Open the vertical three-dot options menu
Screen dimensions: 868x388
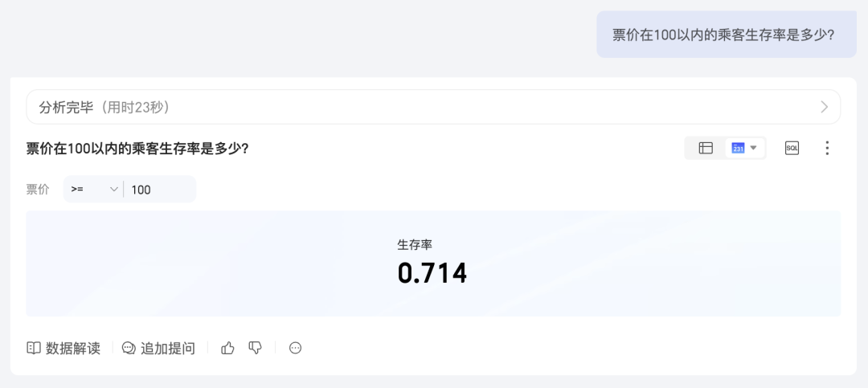(x=827, y=148)
